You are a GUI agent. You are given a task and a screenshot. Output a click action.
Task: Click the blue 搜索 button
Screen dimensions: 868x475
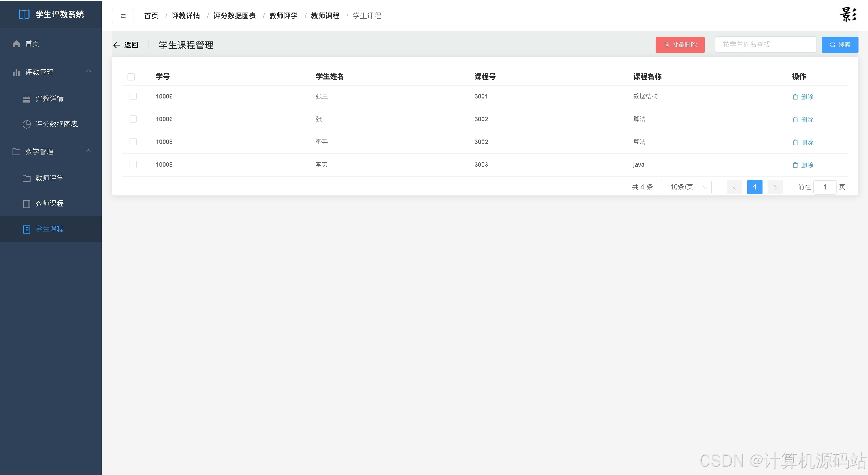pyautogui.click(x=840, y=45)
